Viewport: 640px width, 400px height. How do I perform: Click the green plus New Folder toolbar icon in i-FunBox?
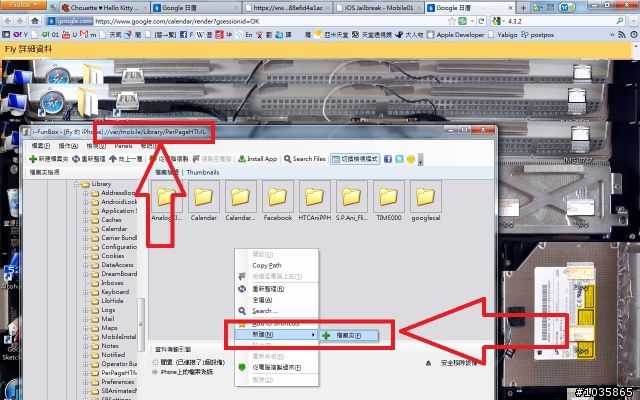coord(33,159)
